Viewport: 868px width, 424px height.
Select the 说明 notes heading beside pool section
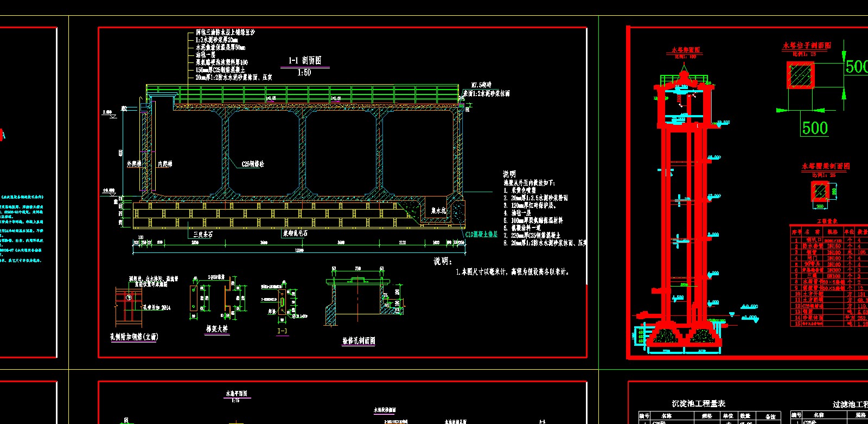click(509, 174)
